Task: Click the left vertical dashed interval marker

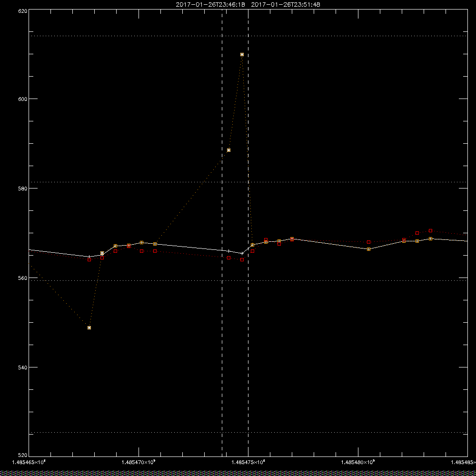Action: tap(222, 232)
